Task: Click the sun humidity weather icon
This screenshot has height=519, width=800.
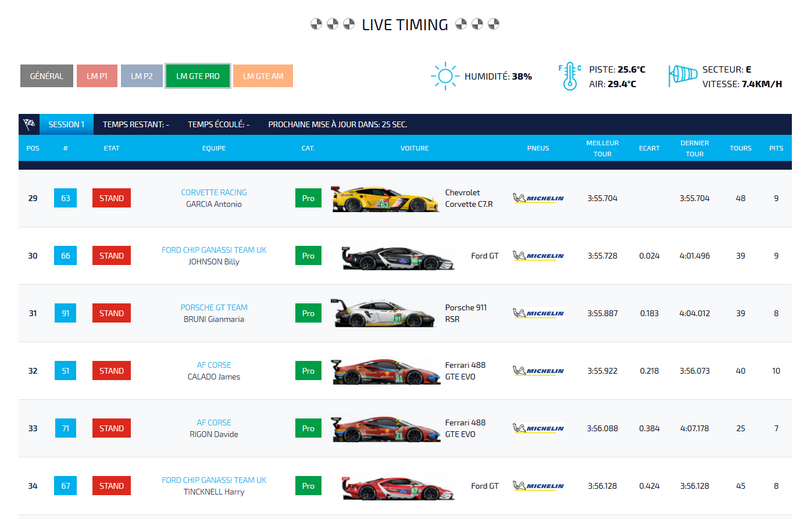Action: click(x=445, y=77)
